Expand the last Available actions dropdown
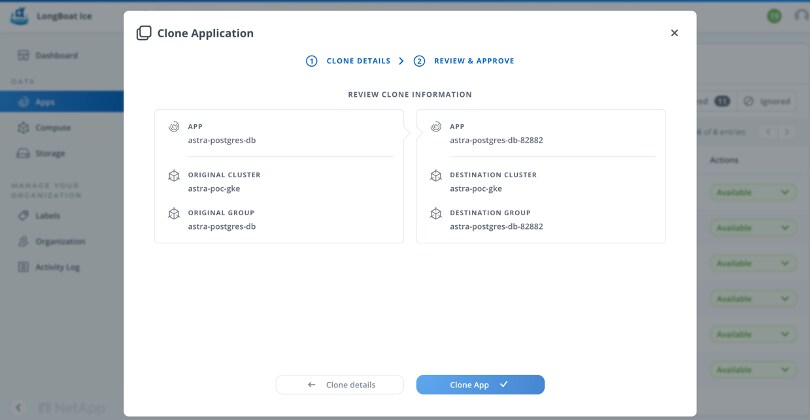Viewport: 810px width, 420px height. pyautogui.click(x=750, y=371)
